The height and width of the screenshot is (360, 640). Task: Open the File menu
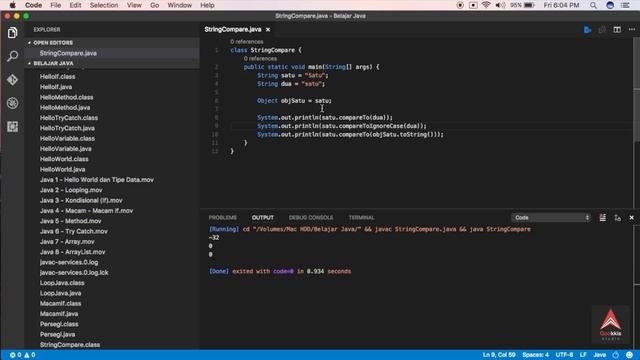tap(56, 5)
